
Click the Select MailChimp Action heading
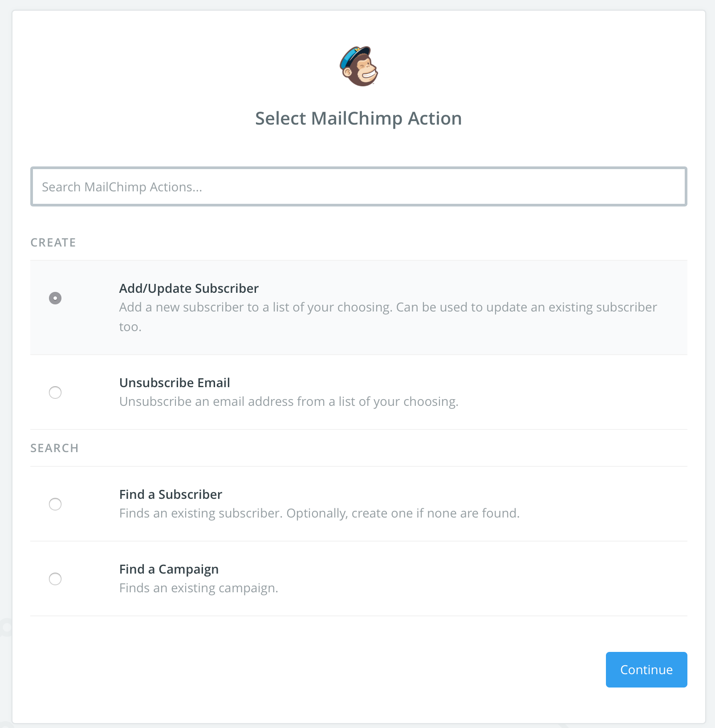(x=358, y=119)
